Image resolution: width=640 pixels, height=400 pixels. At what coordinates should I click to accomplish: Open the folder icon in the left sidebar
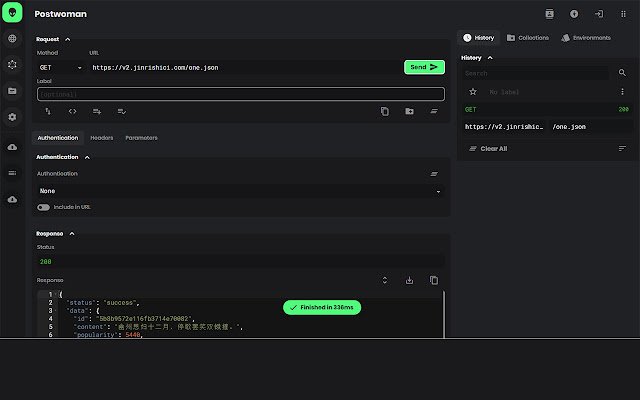[12, 91]
